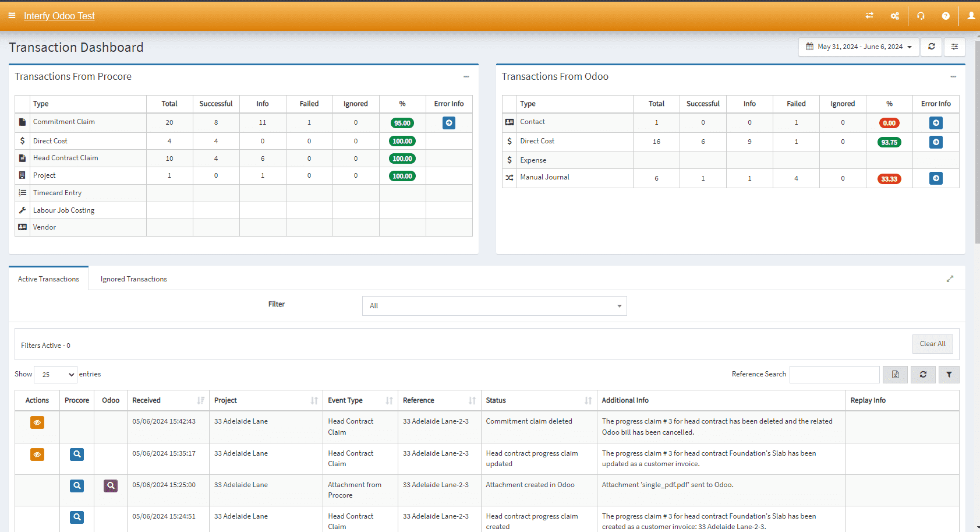Export the transactions table to Excel
This screenshot has height=532, width=980.
click(895, 374)
